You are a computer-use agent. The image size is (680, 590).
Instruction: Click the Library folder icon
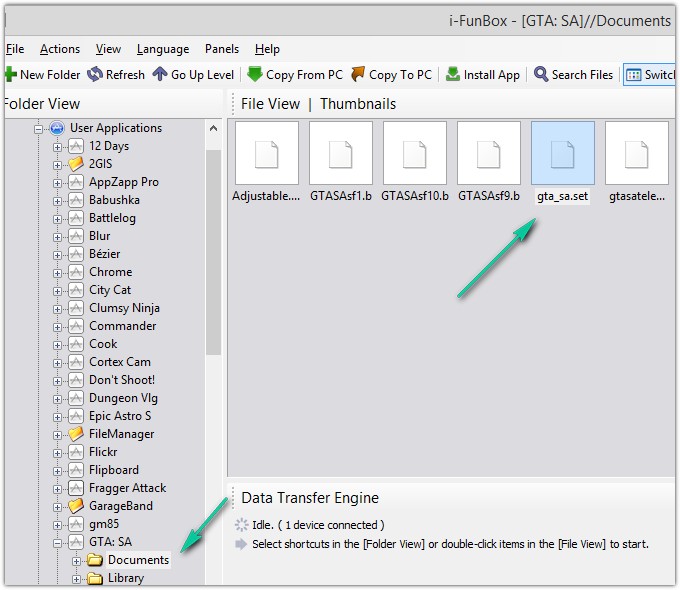[x=95, y=578]
